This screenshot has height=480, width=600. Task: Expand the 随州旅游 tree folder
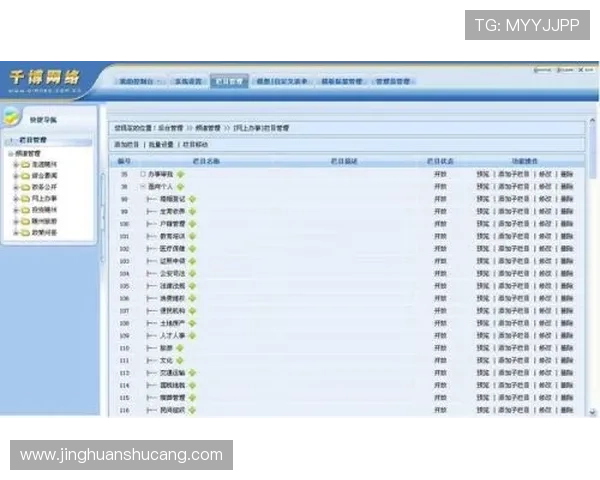(x=16, y=221)
